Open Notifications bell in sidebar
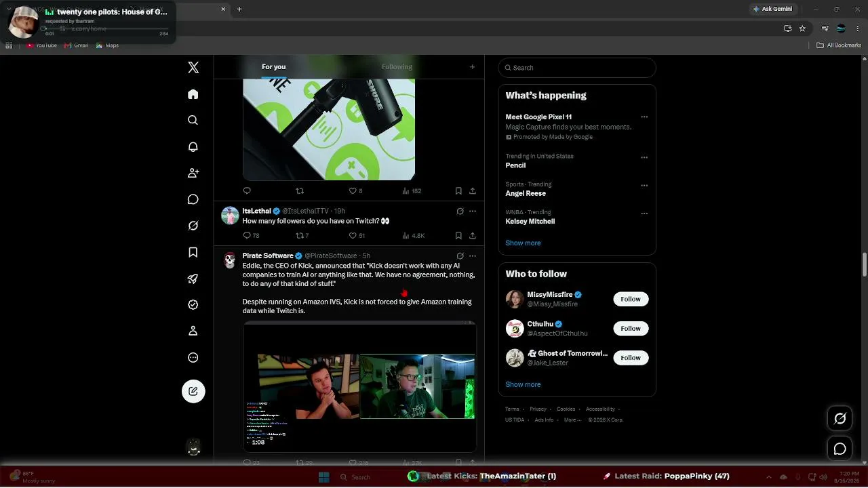868x488 pixels. tap(193, 147)
